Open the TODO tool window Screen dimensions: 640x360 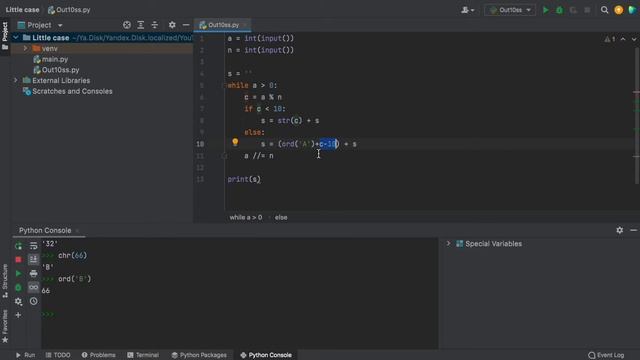pos(58,355)
